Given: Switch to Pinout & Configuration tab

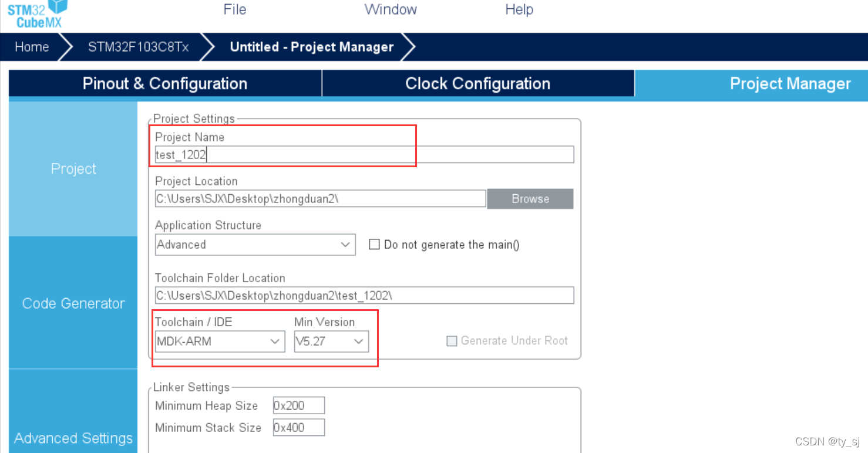Looking at the screenshot, I should (165, 83).
